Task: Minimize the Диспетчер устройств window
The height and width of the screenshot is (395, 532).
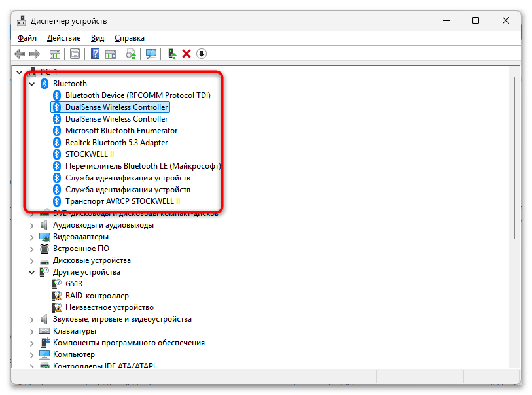Action: click(x=446, y=21)
